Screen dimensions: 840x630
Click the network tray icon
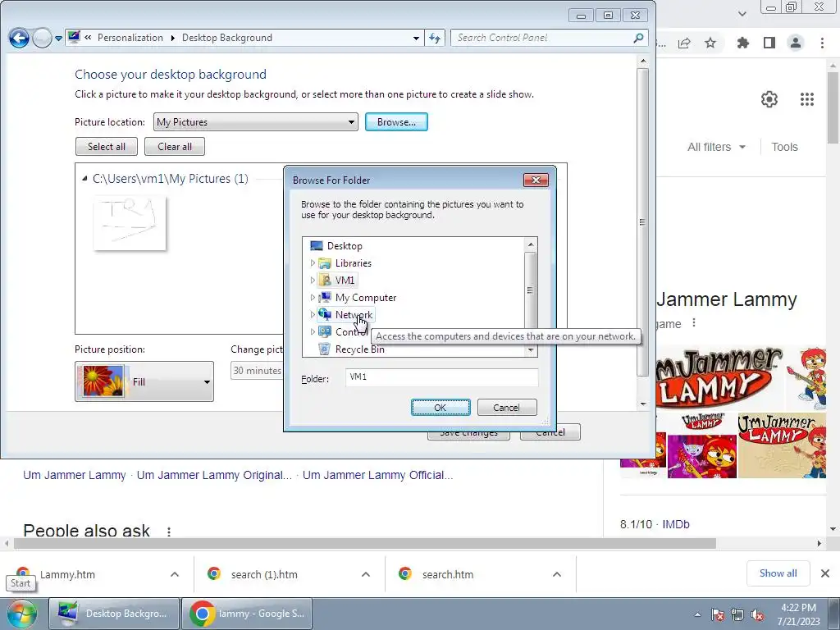click(x=737, y=614)
